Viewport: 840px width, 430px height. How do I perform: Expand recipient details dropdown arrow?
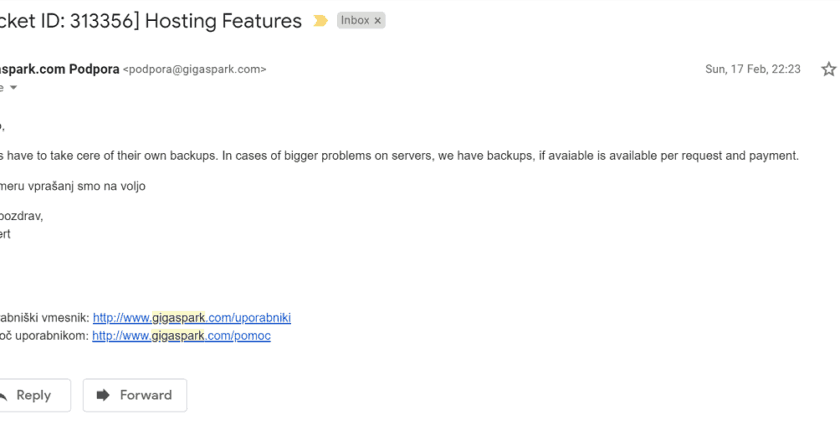tap(14, 87)
